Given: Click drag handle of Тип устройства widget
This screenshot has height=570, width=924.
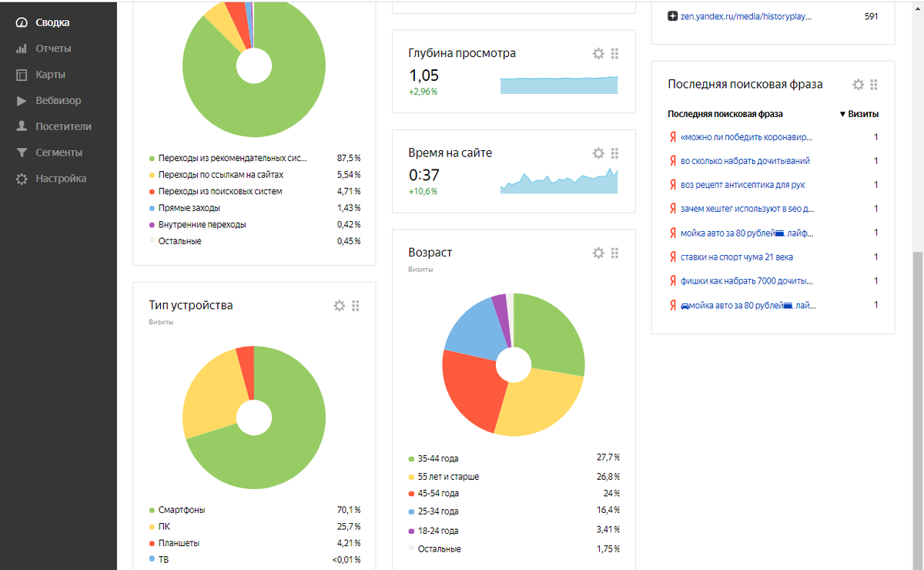Looking at the screenshot, I should tap(355, 305).
